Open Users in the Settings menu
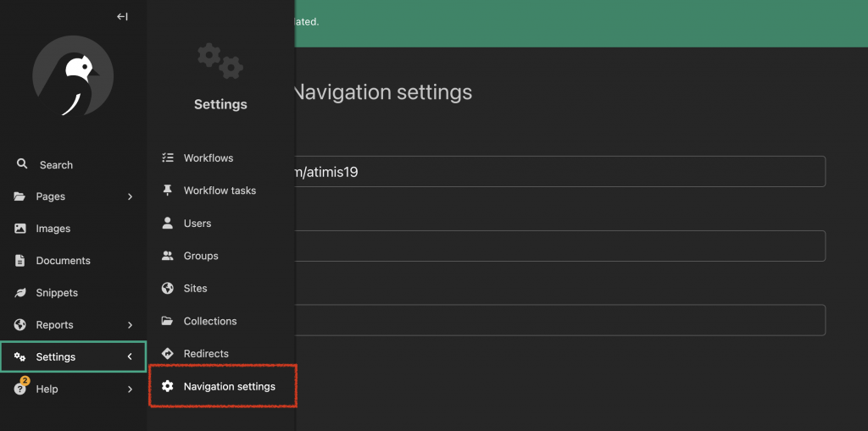This screenshot has width=868, height=431. (198, 224)
